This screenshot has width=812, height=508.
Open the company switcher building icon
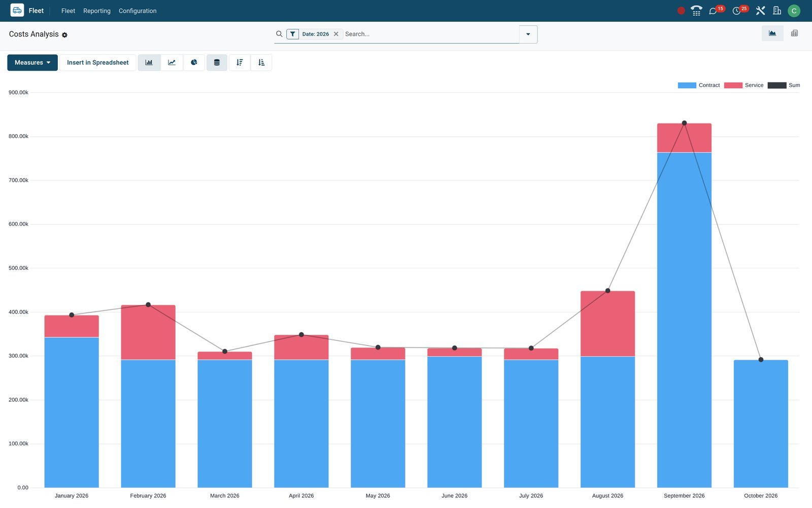pyautogui.click(x=777, y=11)
